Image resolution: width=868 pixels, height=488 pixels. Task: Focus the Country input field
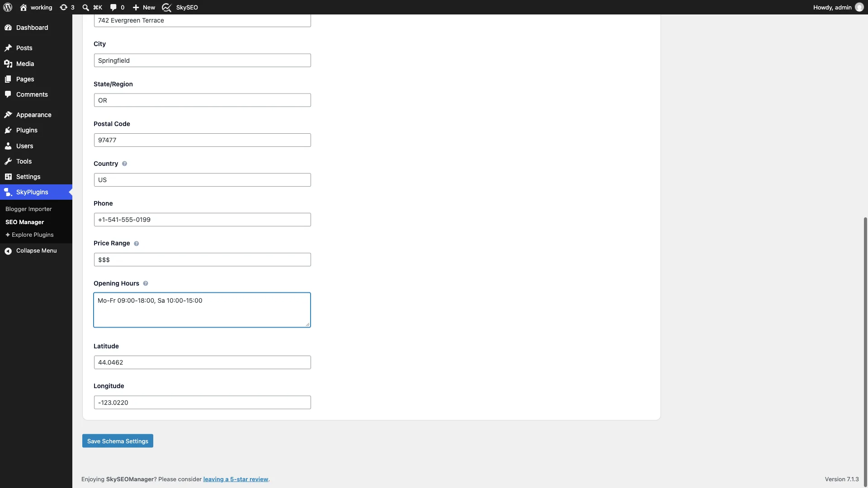[x=202, y=180]
